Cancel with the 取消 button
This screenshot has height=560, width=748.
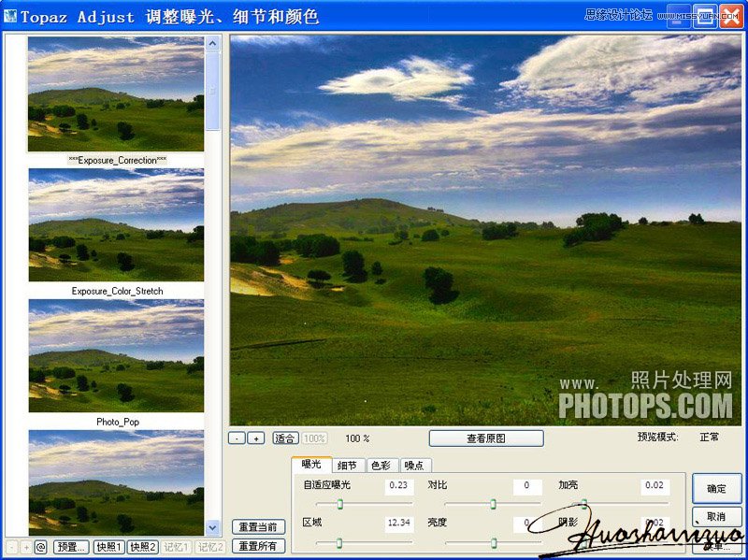[x=716, y=517]
